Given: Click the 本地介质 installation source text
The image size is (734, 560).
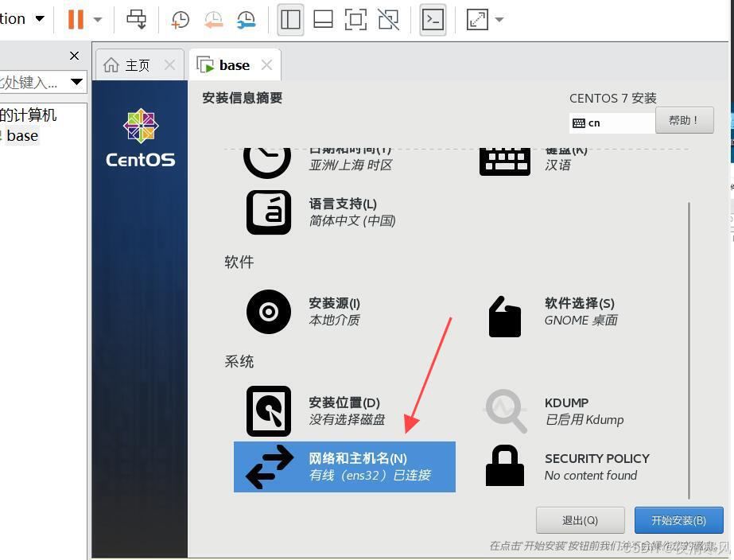Looking at the screenshot, I should pyautogui.click(x=334, y=321).
